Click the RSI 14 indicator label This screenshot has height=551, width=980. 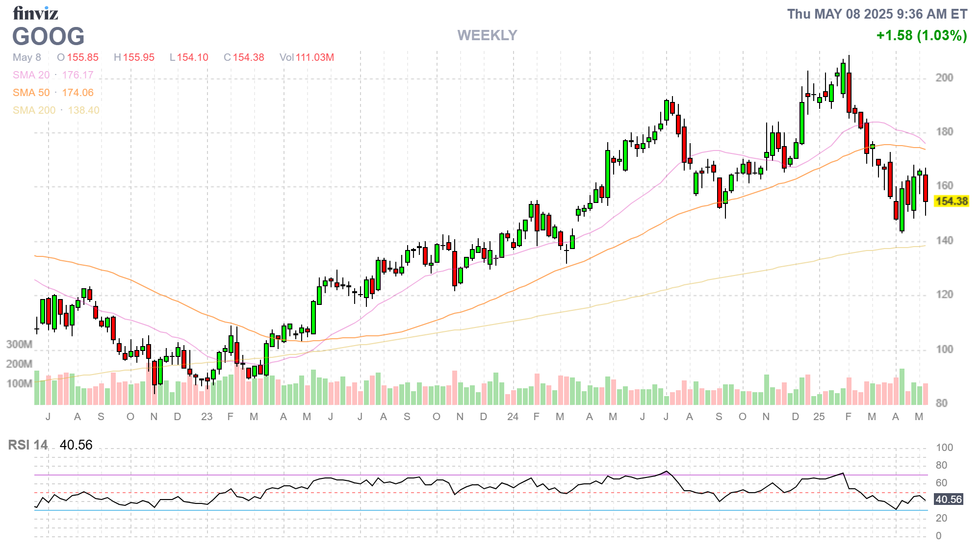pos(28,445)
